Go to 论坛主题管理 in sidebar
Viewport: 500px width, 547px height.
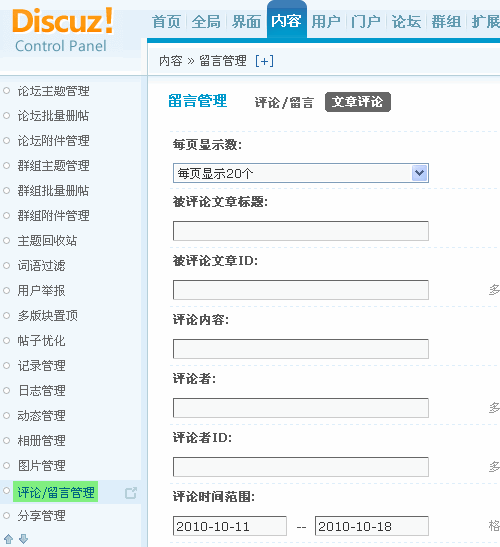[53, 91]
